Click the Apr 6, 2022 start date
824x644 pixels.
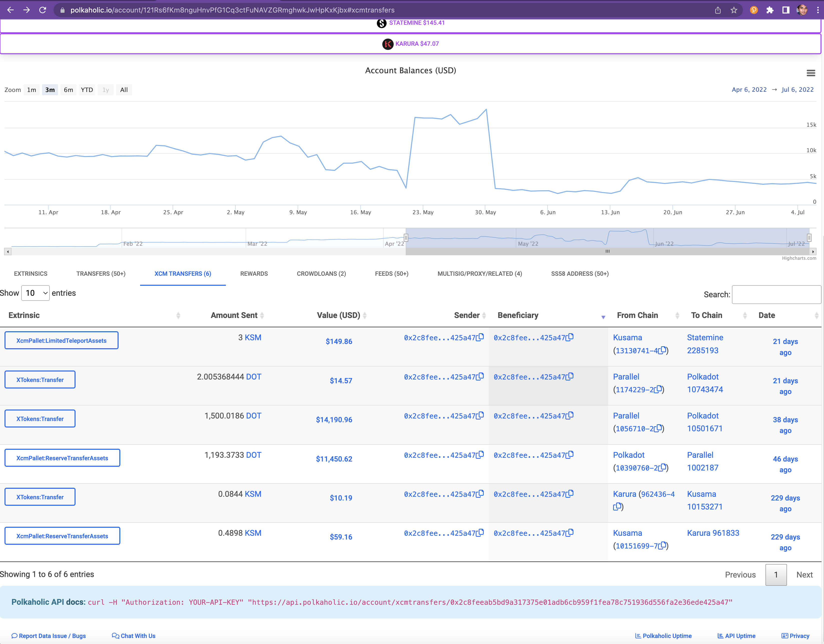click(749, 90)
